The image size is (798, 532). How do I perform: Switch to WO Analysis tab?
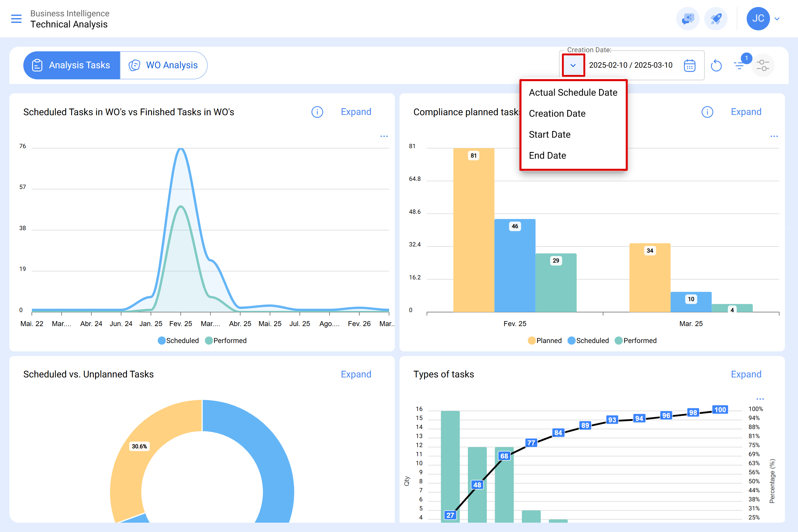click(x=164, y=65)
